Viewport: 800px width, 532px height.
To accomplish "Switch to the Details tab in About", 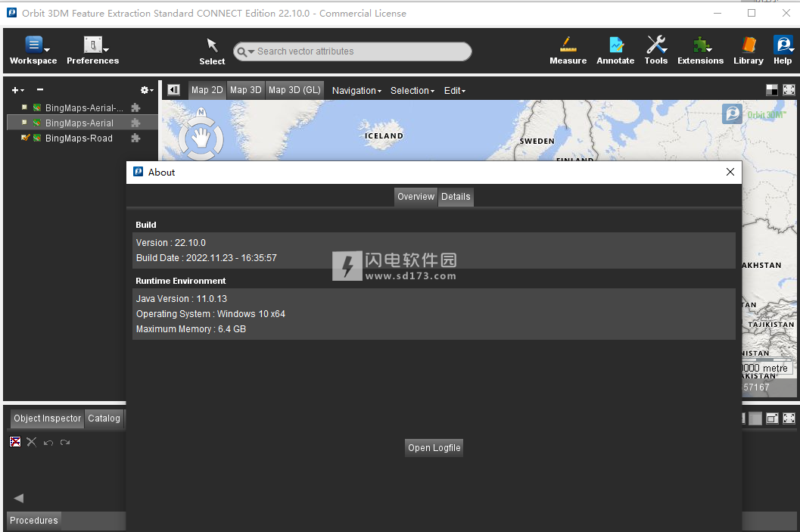I will [x=456, y=197].
